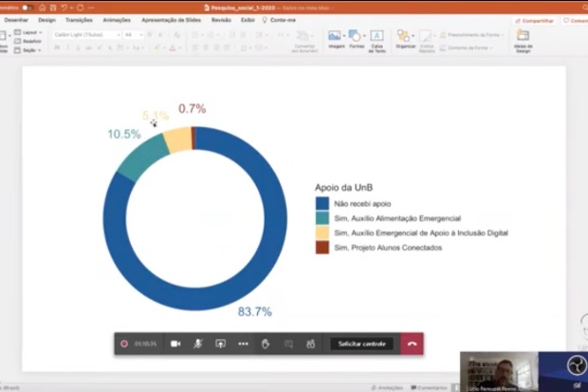Click the red hang up button
The height and width of the screenshot is (392, 588).
413,344
